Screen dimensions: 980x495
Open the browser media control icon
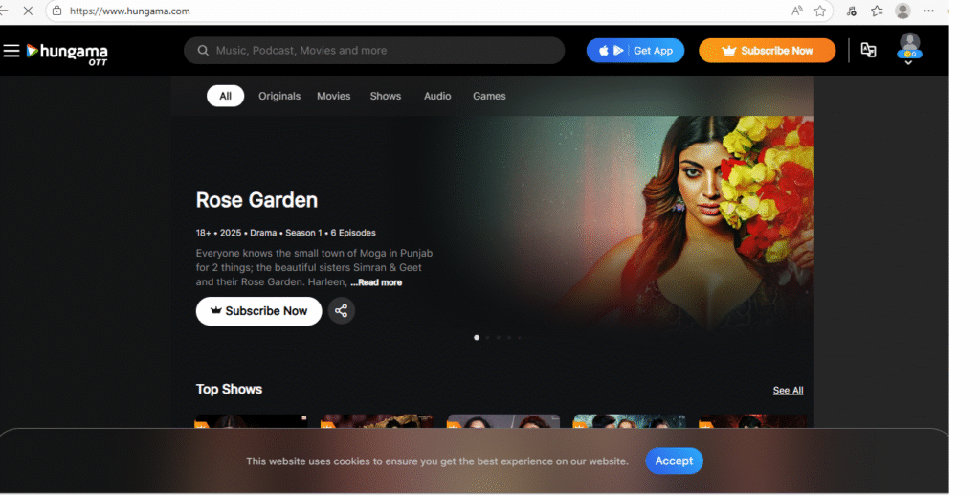point(851,11)
